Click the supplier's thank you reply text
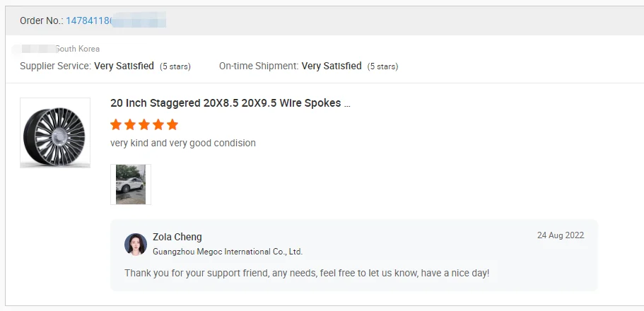Image resolution: width=644 pixels, height=311 pixels. point(307,273)
